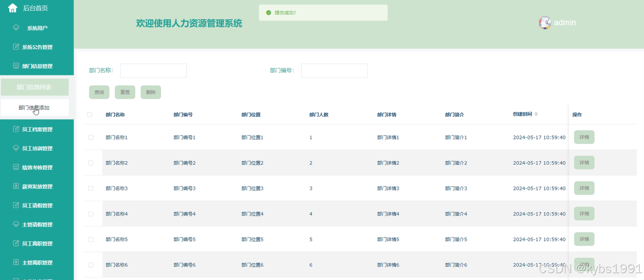Open 详情 for row 部门名称2
644x280 pixels.
(584, 163)
